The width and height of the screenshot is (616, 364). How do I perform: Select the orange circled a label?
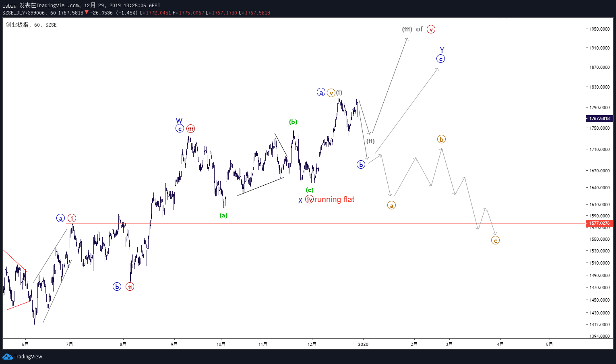pyautogui.click(x=391, y=205)
